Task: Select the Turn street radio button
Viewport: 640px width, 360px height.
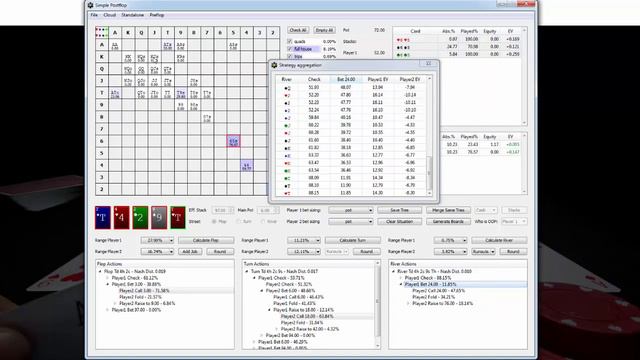Action: pyautogui.click(x=238, y=222)
